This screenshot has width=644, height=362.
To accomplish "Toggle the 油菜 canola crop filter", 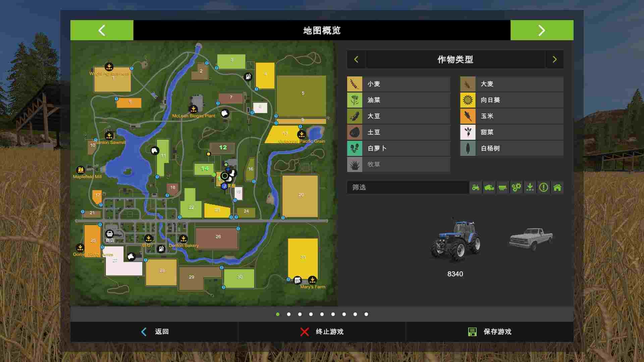I will point(398,100).
